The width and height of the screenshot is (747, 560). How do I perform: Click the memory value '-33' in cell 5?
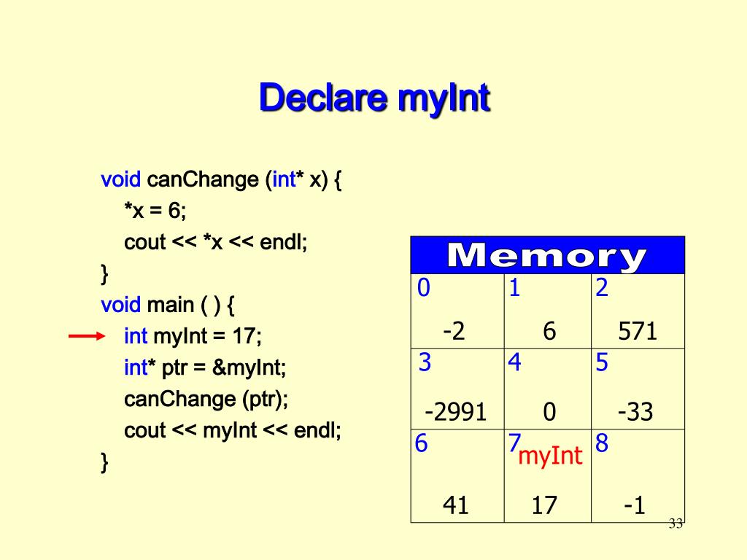[635, 411]
